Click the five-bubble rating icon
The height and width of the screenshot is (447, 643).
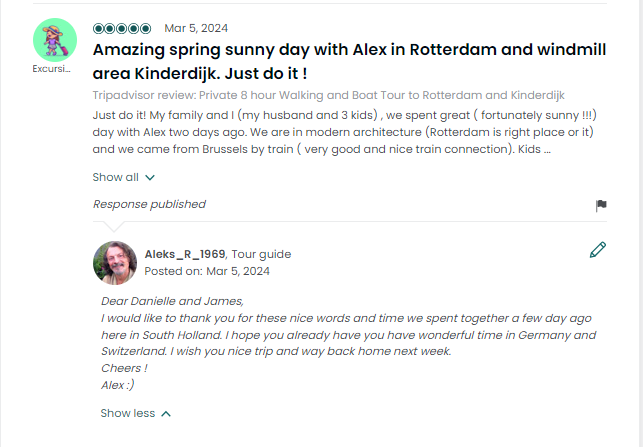pos(122,28)
